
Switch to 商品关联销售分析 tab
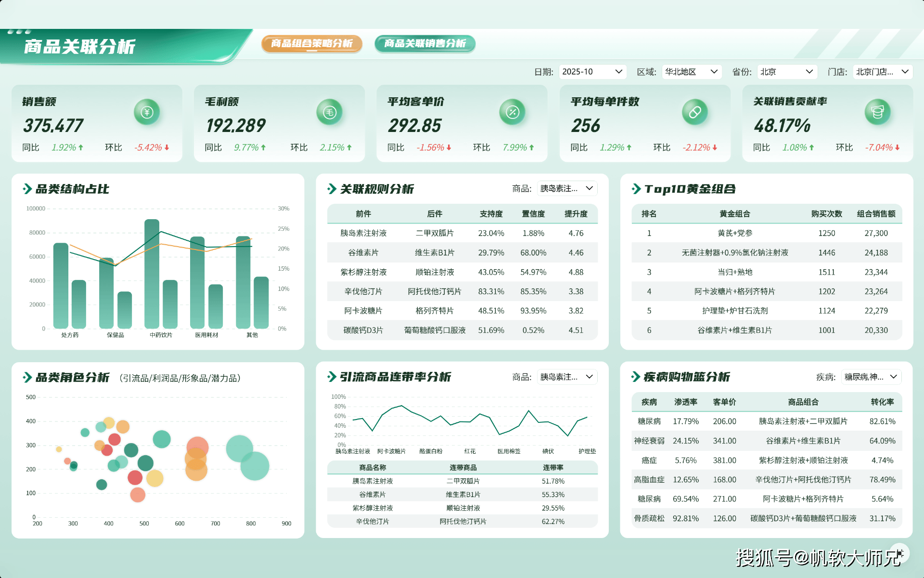click(425, 44)
